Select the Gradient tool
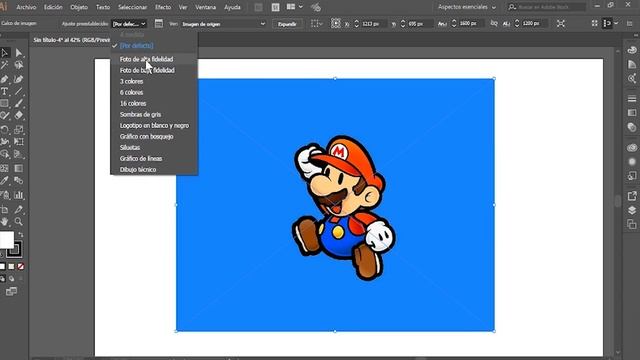 coord(19,168)
